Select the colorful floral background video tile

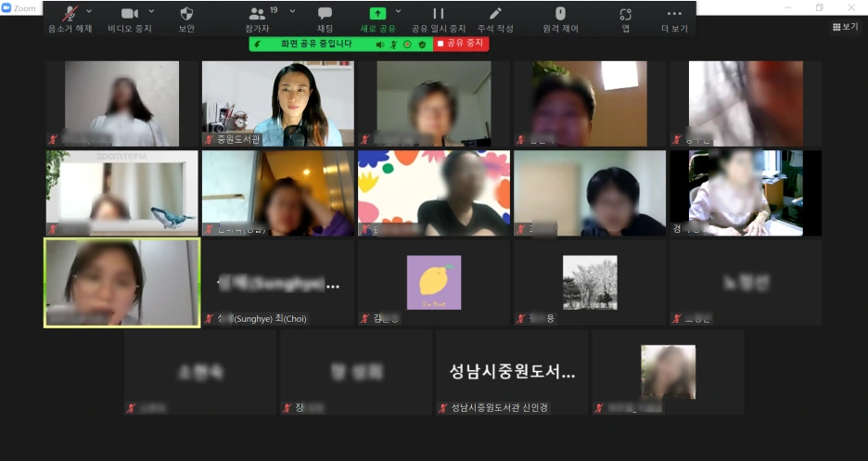click(x=434, y=193)
